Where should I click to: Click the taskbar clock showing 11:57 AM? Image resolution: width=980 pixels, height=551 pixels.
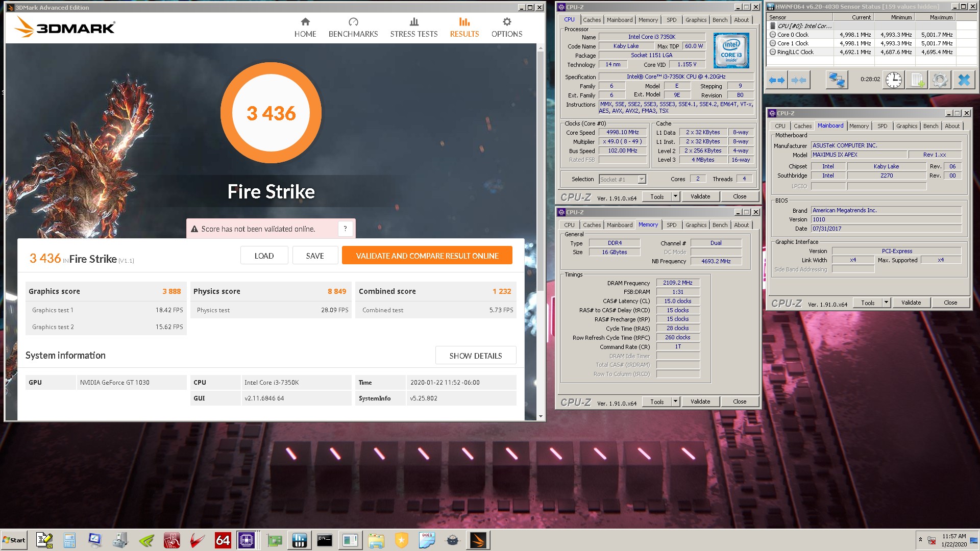pyautogui.click(x=954, y=536)
